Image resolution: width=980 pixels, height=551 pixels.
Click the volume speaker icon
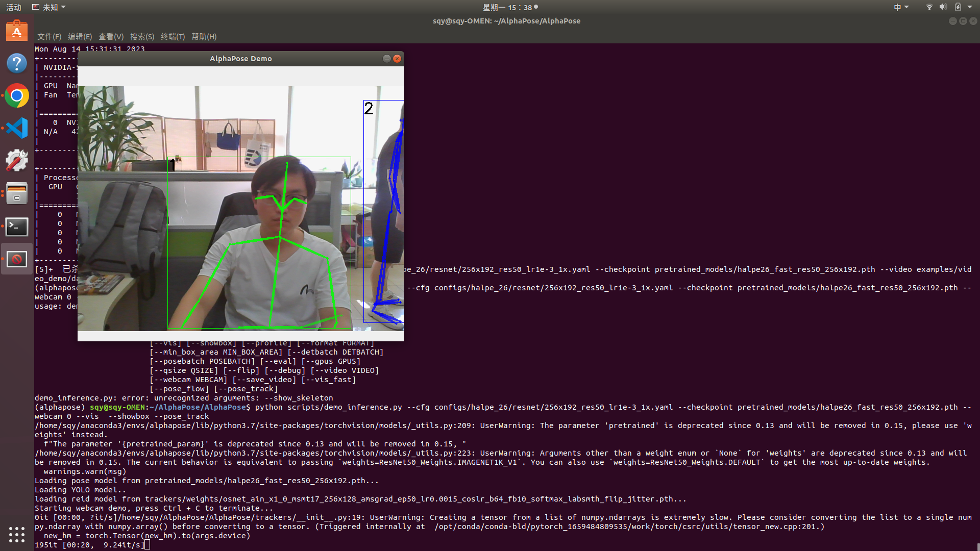click(943, 7)
